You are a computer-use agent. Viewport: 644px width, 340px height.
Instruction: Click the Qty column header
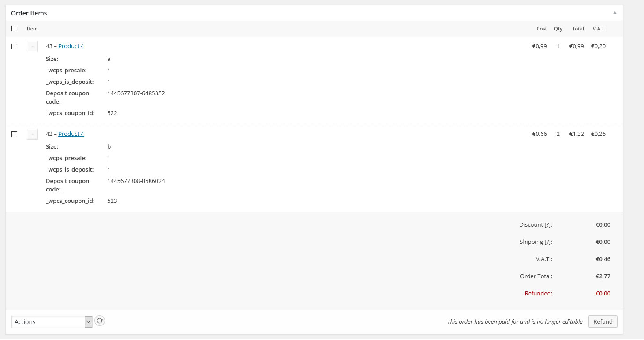(558, 29)
